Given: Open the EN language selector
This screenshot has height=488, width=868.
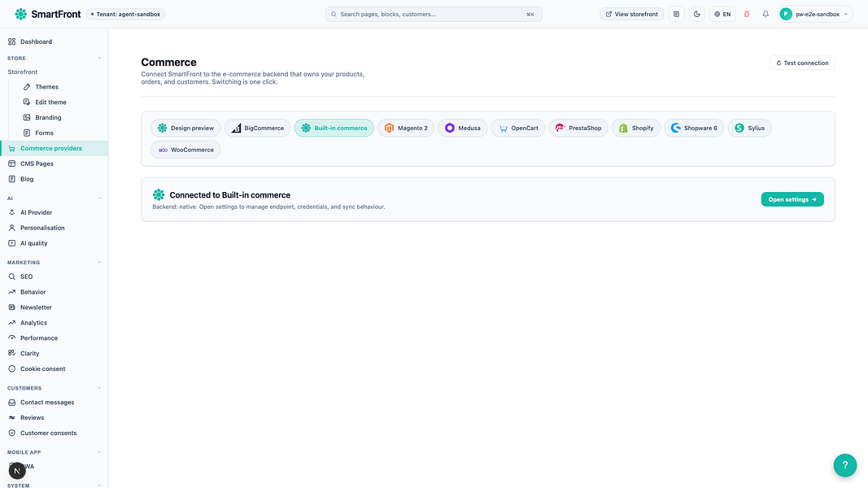Looking at the screenshot, I should click(722, 15).
